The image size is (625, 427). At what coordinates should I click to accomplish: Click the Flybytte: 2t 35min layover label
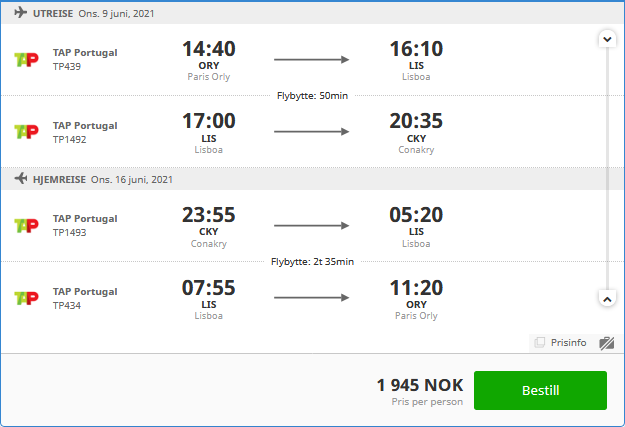pos(312,262)
